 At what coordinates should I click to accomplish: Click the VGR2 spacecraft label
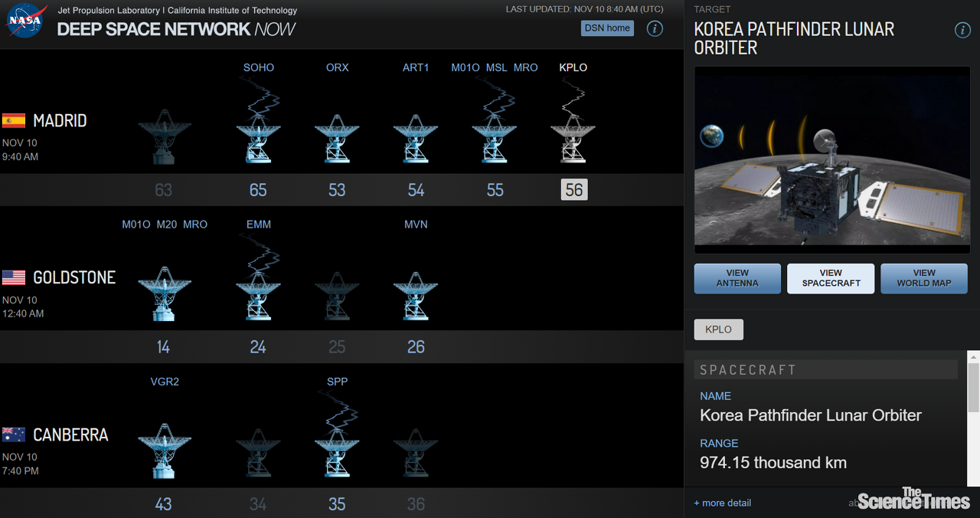tap(165, 382)
